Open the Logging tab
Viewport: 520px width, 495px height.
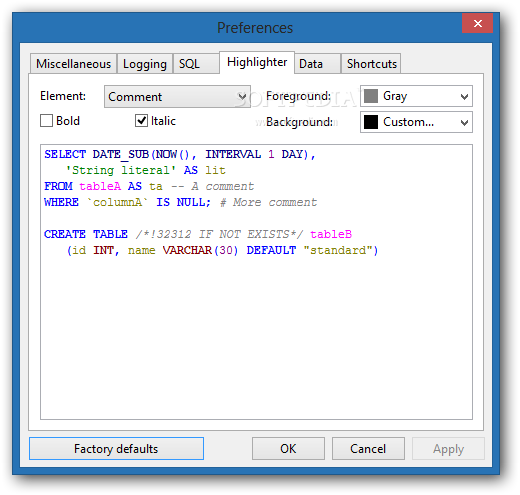point(145,63)
